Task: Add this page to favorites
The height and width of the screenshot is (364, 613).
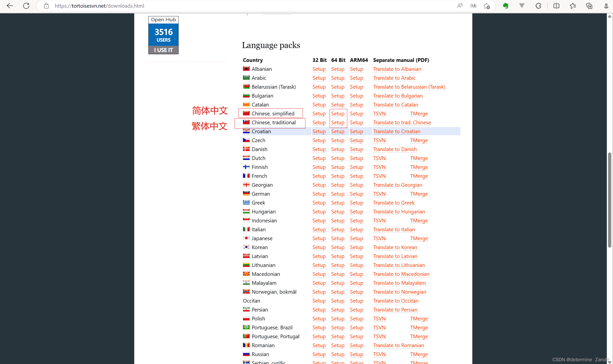Action: point(486,6)
